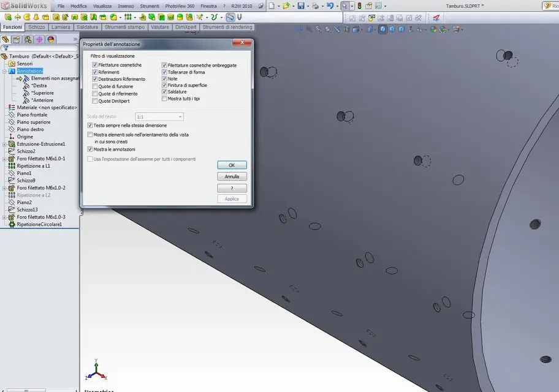Open the DisplayManager color ball tab

click(x=51, y=39)
